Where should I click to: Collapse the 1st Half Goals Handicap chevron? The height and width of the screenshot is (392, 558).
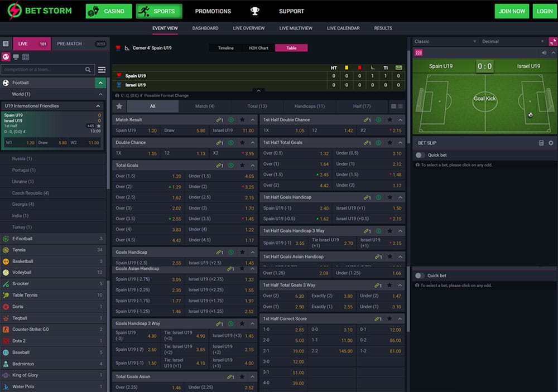coord(400,197)
